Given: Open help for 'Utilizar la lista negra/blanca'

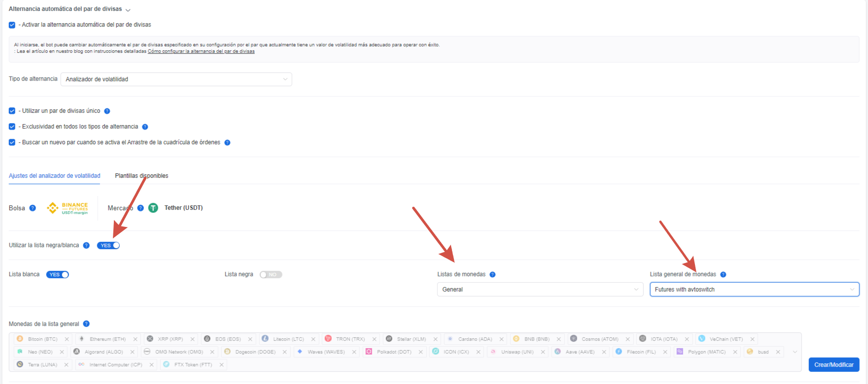Looking at the screenshot, I should click(x=86, y=246).
